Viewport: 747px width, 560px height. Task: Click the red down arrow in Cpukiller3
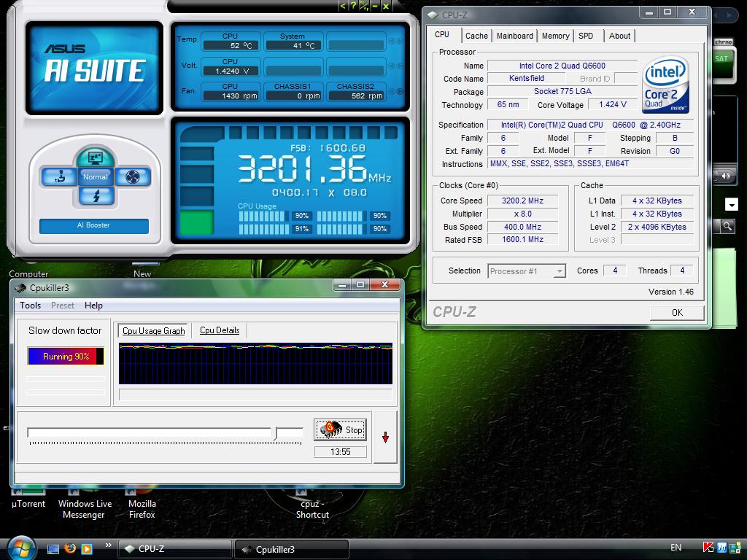(385, 437)
